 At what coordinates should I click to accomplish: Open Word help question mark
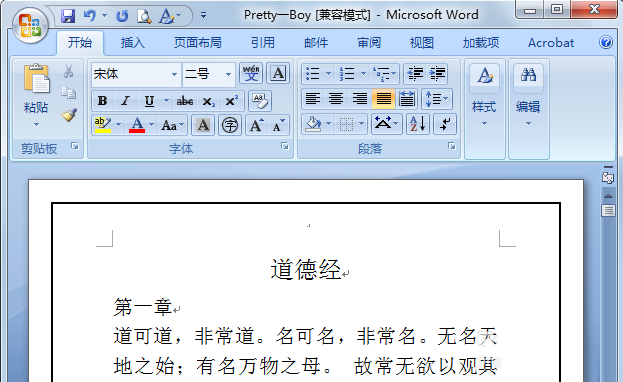(x=606, y=42)
